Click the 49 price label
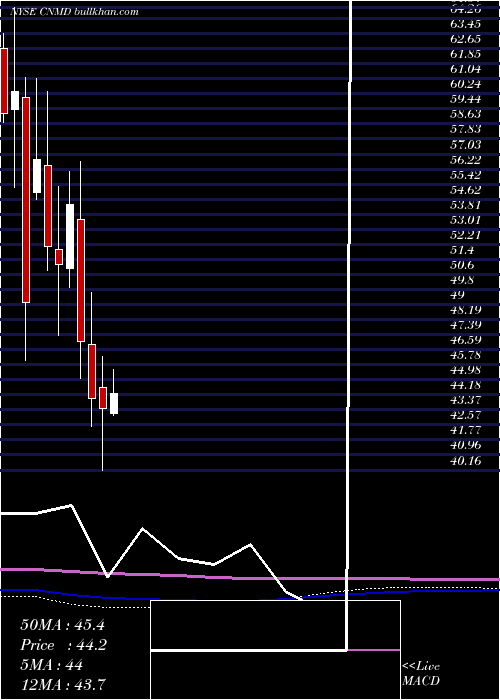 (x=458, y=295)
